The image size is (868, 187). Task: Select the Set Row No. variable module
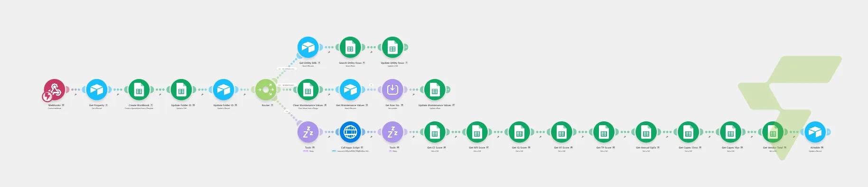(x=392, y=89)
